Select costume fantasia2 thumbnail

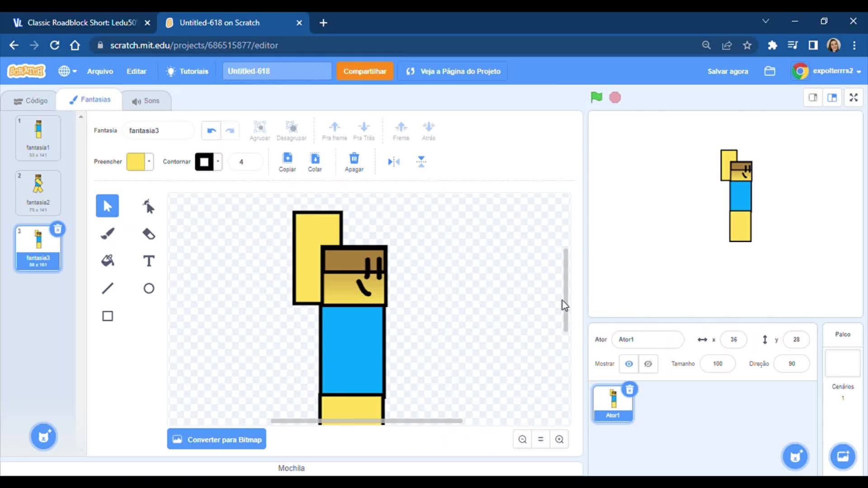pos(38,193)
